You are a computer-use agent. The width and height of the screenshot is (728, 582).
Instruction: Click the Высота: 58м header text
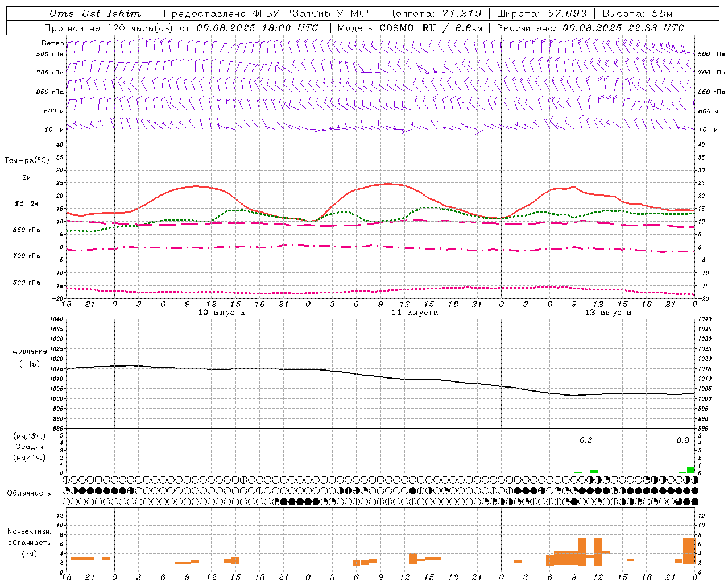tap(637, 14)
